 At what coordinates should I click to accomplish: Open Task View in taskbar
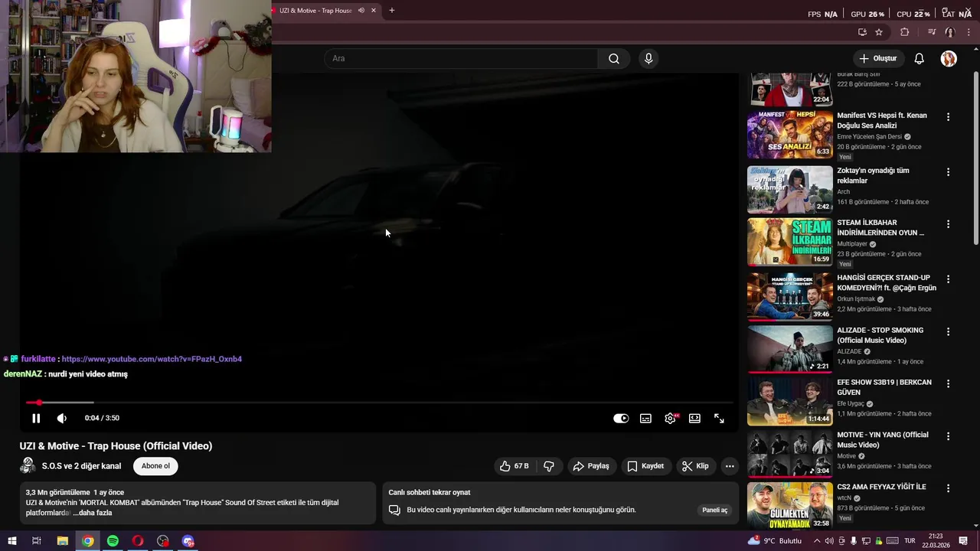pos(36,541)
